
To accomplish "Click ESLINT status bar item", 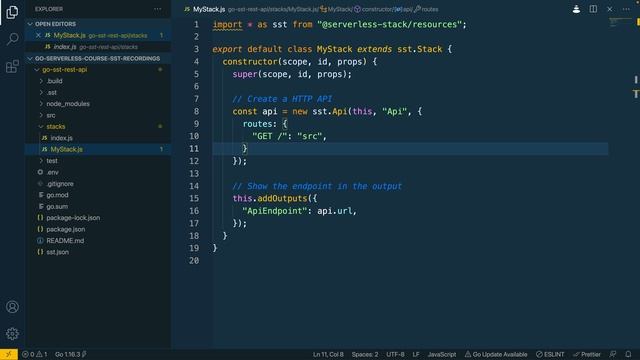I will (x=550, y=354).
